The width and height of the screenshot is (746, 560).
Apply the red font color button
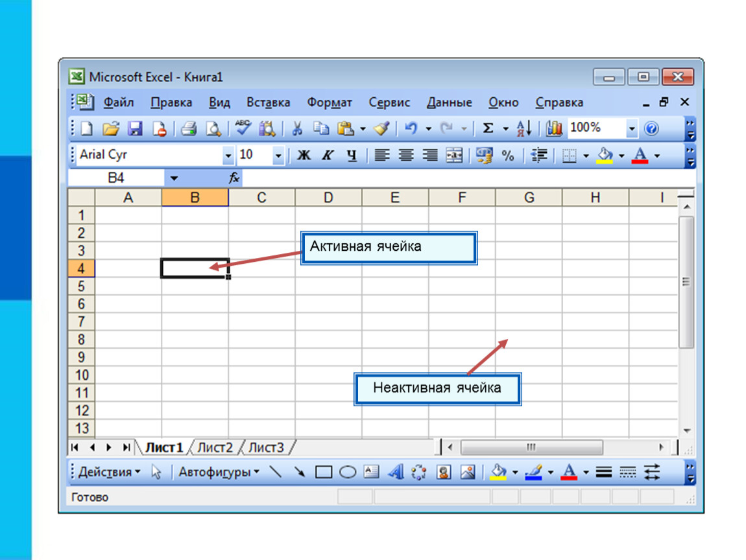640,156
